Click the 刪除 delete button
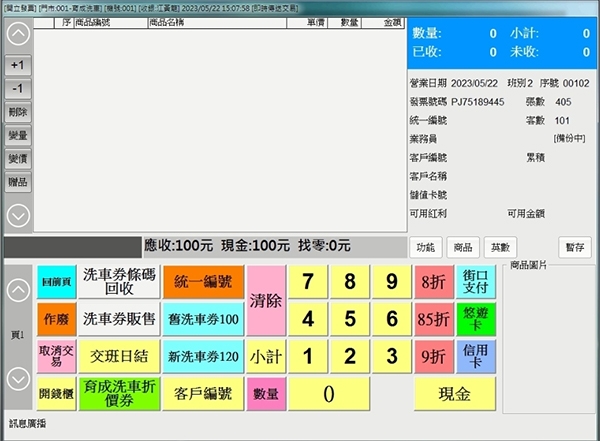600x441 pixels. tap(18, 112)
